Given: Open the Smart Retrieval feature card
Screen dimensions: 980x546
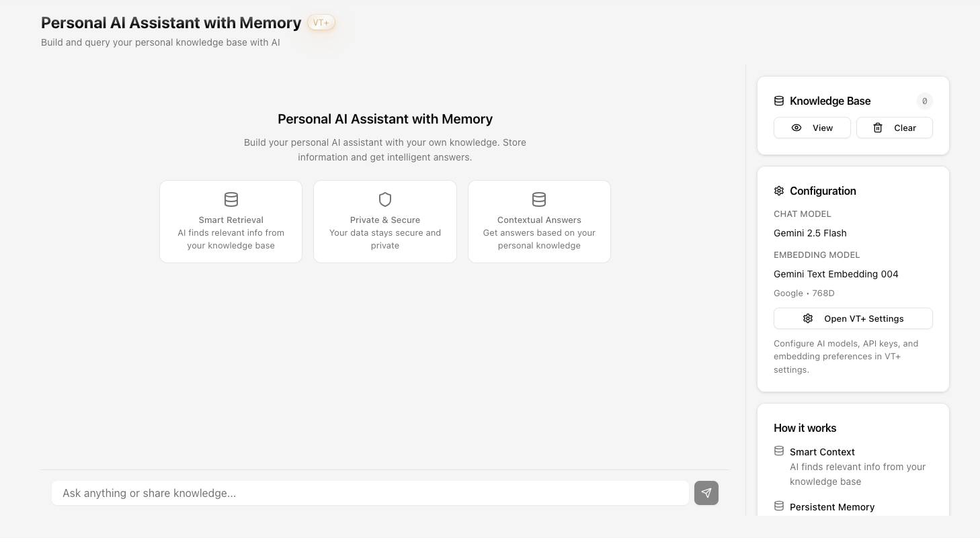Looking at the screenshot, I should 231,222.
